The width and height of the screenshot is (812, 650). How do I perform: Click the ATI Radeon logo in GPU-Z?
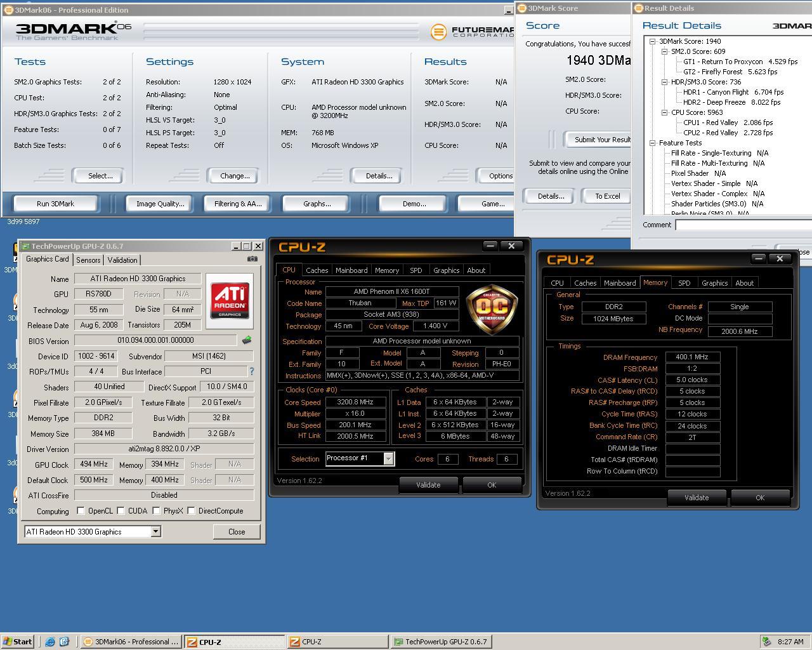(x=230, y=301)
